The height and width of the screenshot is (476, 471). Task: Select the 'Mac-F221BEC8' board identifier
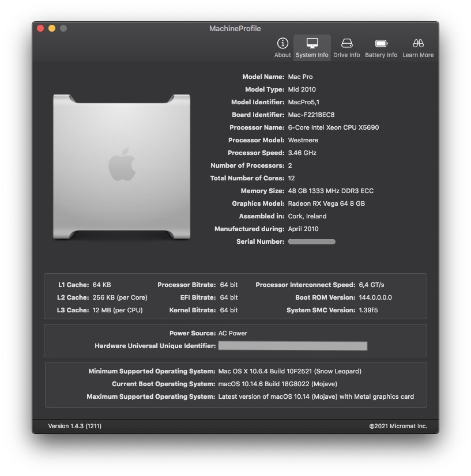(x=311, y=115)
